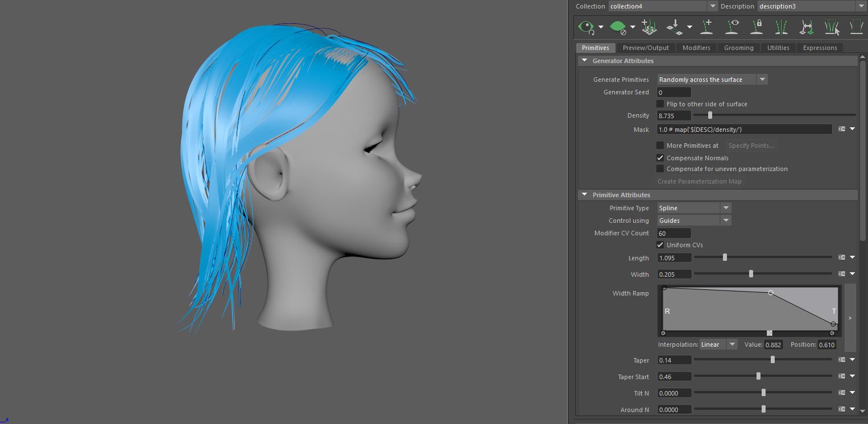Click the Density slider handle
868x424 pixels.
click(710, 115)
